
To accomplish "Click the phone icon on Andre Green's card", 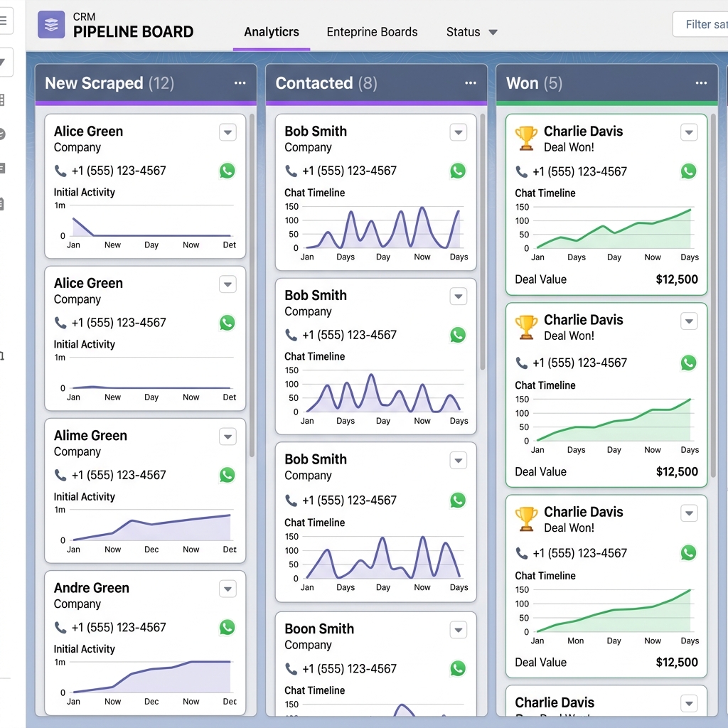I will coord(60,627).
